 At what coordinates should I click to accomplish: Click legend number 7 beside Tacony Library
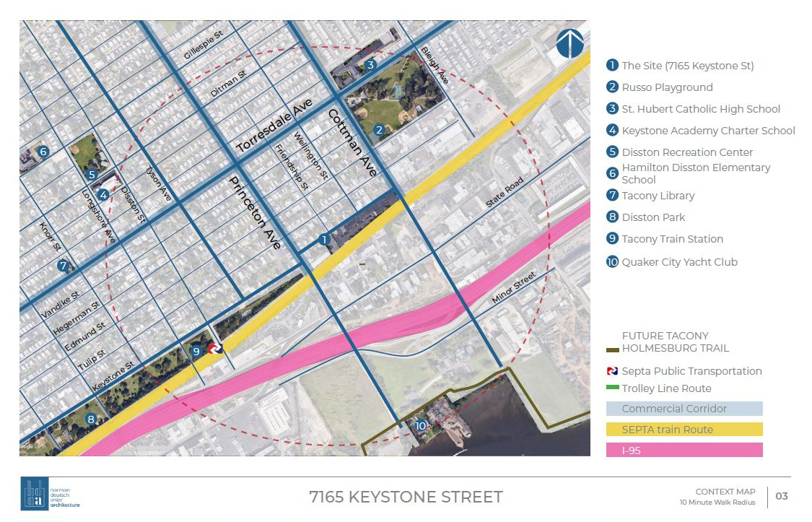click(612, 195)
